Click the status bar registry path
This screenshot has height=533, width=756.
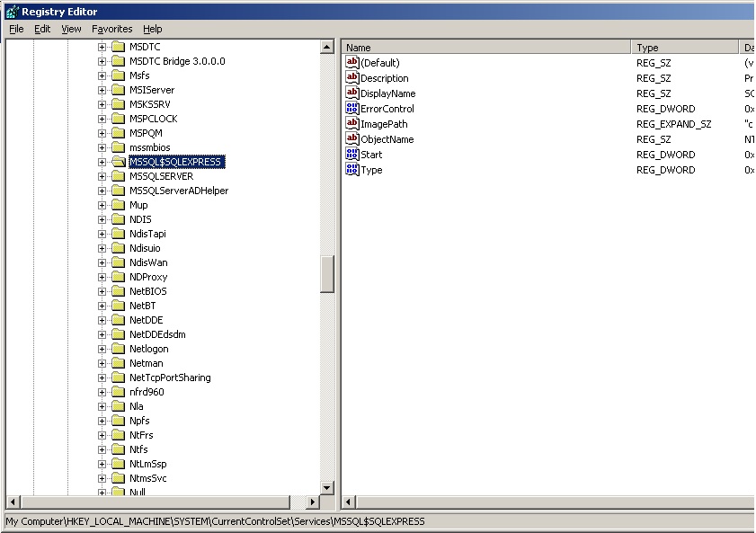[215, 521]
